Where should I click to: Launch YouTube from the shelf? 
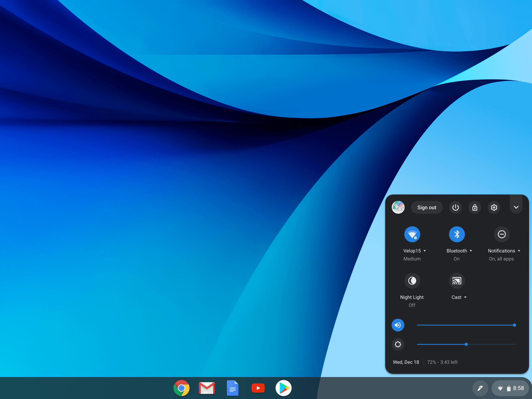pos(258,388)
